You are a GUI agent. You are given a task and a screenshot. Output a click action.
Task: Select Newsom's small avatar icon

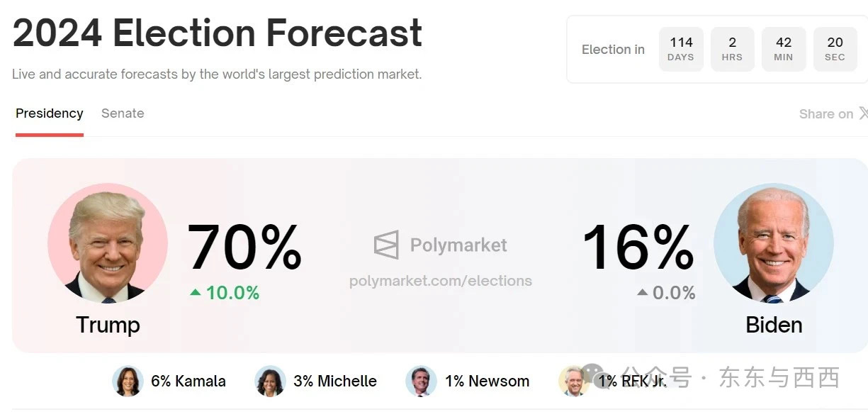(421, 382)
